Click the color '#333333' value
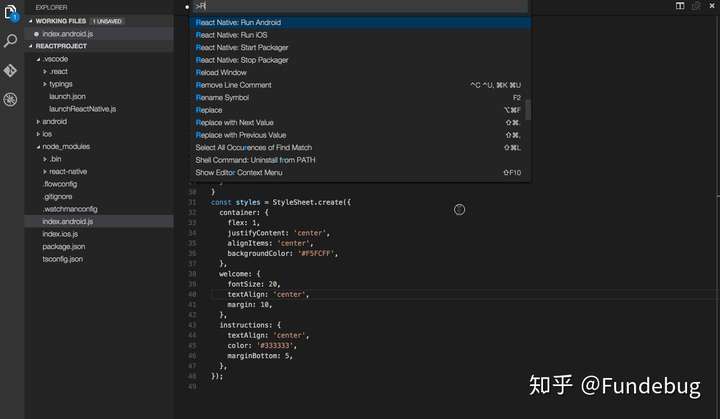720x419 pixels. [x=276, y=345]
